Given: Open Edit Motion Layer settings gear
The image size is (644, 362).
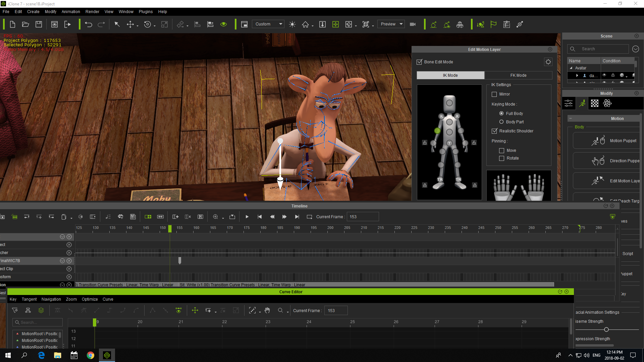Looking at the screenshot, I should (x=548, y=62).
